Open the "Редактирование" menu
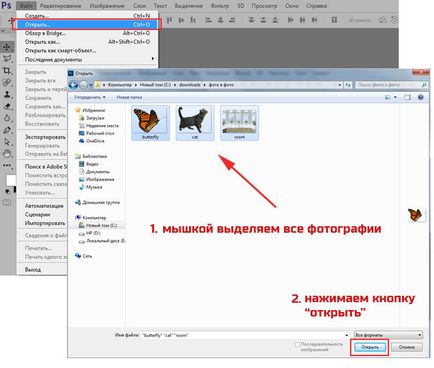This screenshot has width=434, height=368. point(60,6)
